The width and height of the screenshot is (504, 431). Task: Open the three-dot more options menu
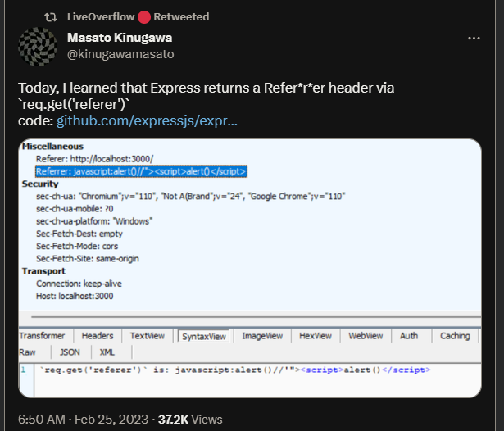(x=474, y=39)
